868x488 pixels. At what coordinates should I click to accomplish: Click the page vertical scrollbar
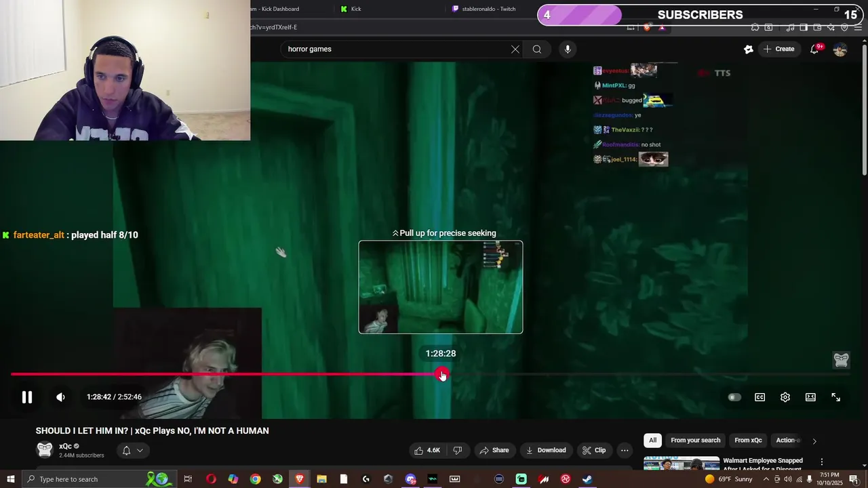point(864,108)
